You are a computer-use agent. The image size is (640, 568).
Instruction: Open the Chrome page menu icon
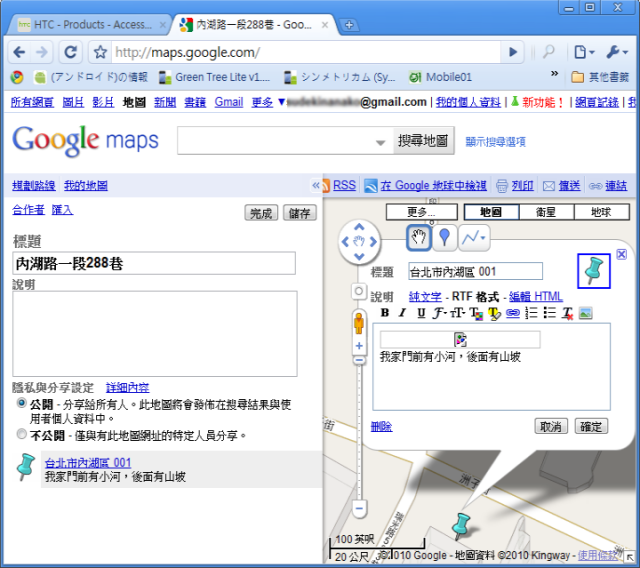(x=584, y=52)
